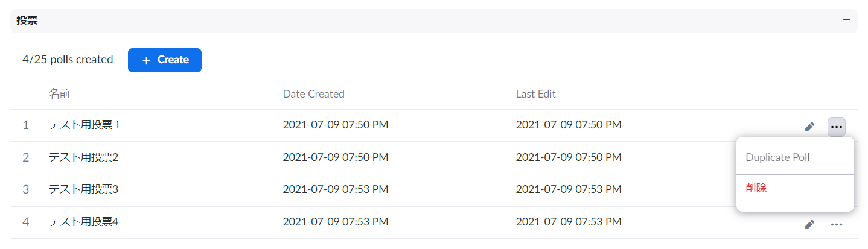Click the plus icon in the Create button
868x249 pixels.
146,60
